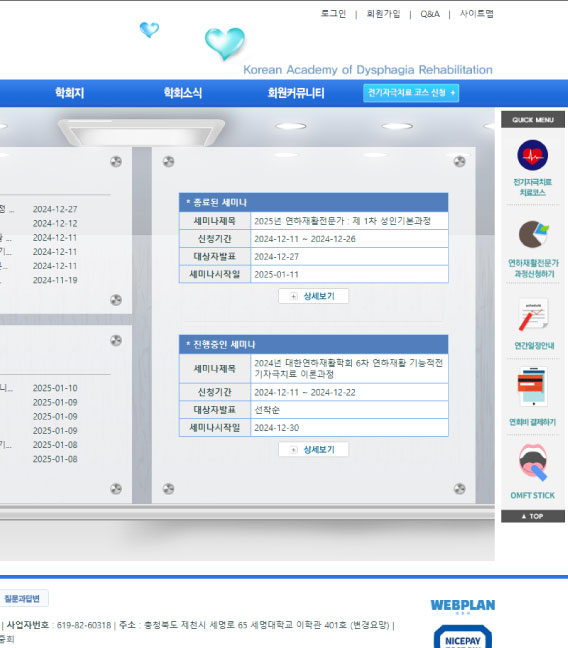Click the 전기자극치료 치료코스 quick menu label
Screen dimensions: 568x648
tap(532, 187)
